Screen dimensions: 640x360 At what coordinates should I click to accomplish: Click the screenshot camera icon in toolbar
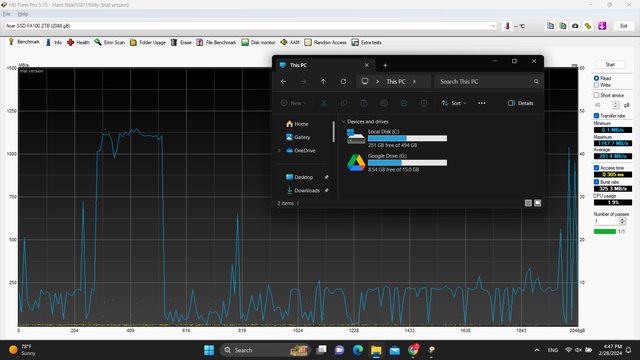575,26
